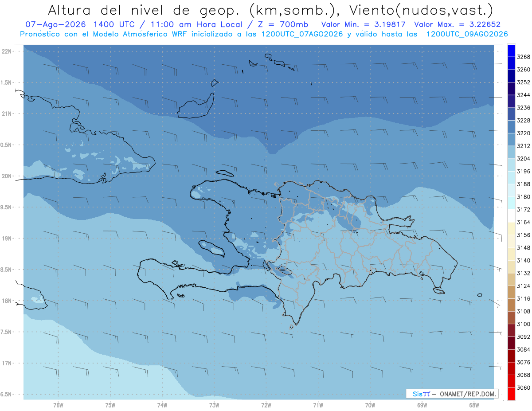Click the white colorbar swatch between 3172 and 3164
The image size is (532, 411).
[x=511, y=215]
